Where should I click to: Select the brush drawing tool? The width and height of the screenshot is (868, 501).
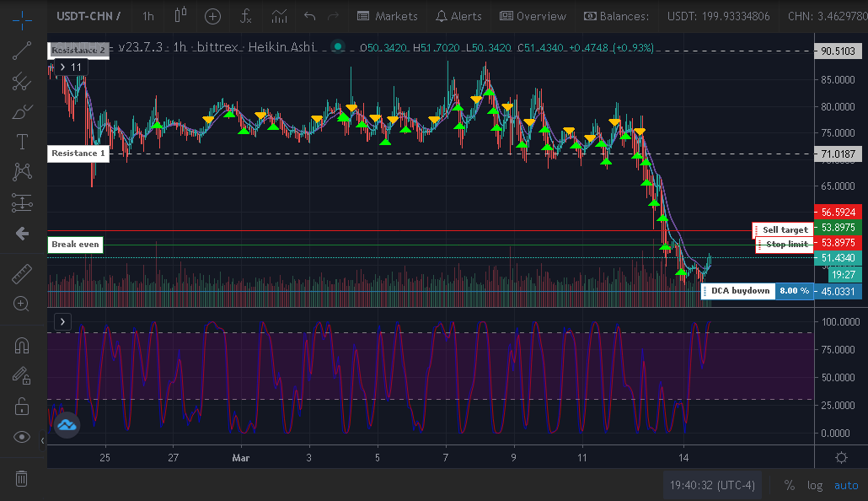click(x=22, y=112)
